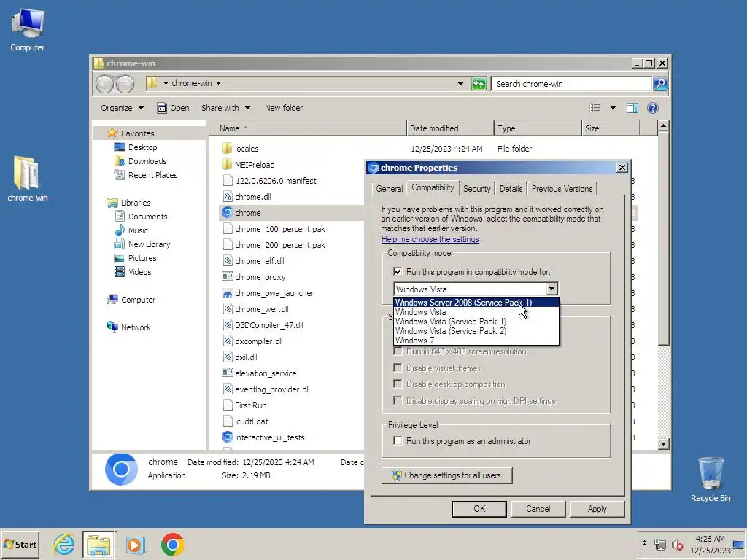The height and width of the screenshot is (560, 747).
Task: Toggle the preview pane icon
Action: coord(632,108)
